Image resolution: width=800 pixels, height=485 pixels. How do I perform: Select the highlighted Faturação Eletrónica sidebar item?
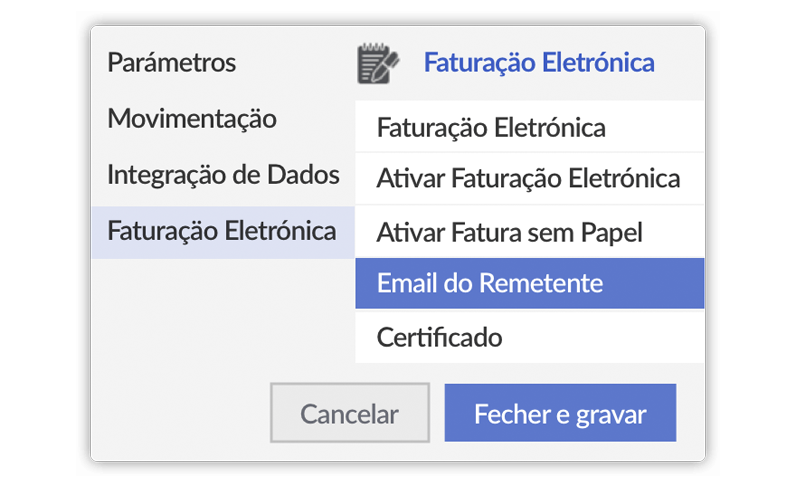(223, 232)
